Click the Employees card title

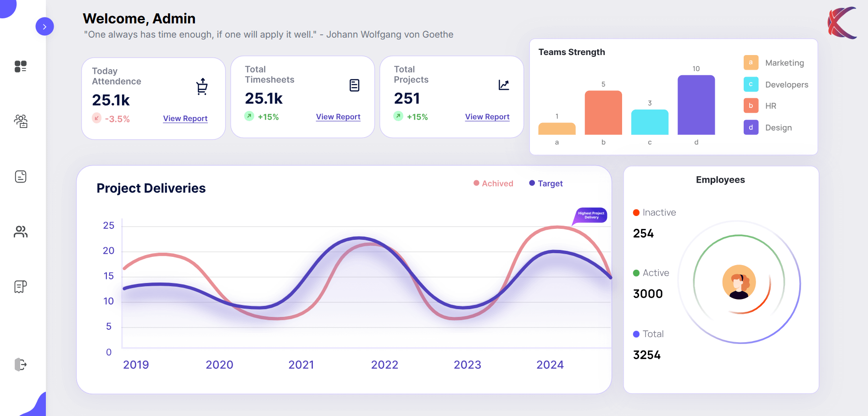pos(720,180)
